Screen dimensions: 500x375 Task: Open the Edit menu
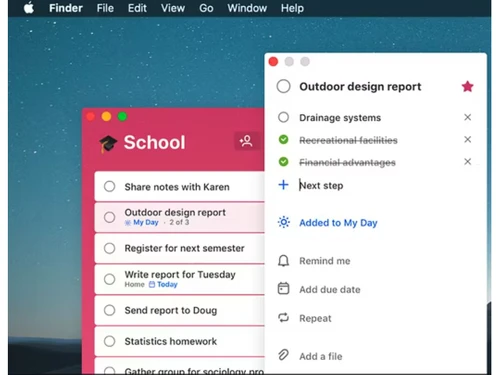coord(137,8)
